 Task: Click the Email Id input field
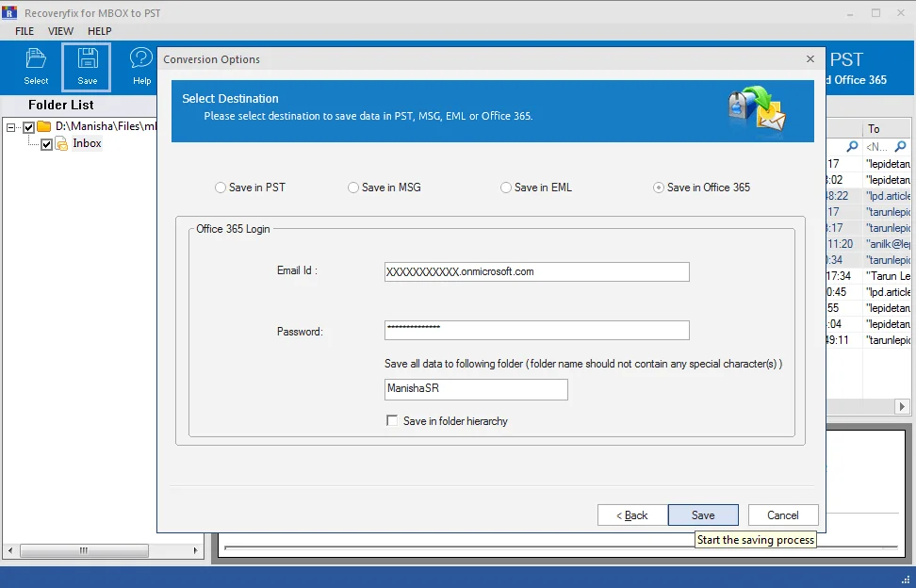click(537, 271)
